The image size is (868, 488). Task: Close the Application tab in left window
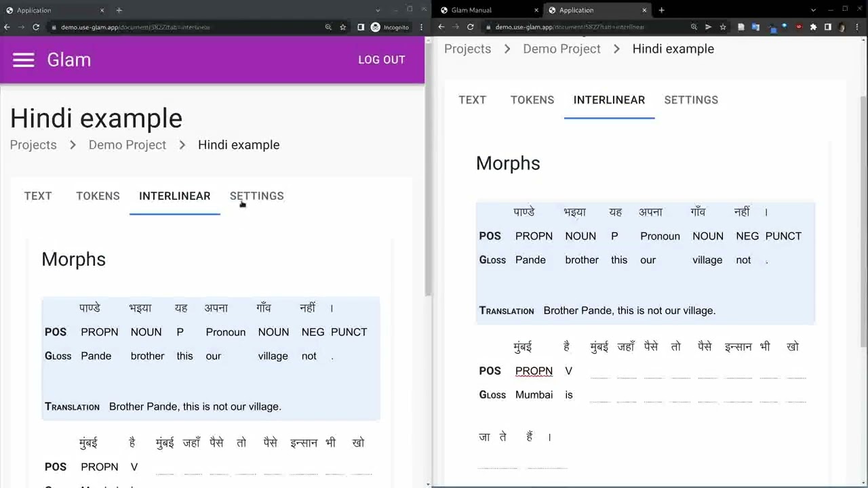tap(102, 10)
